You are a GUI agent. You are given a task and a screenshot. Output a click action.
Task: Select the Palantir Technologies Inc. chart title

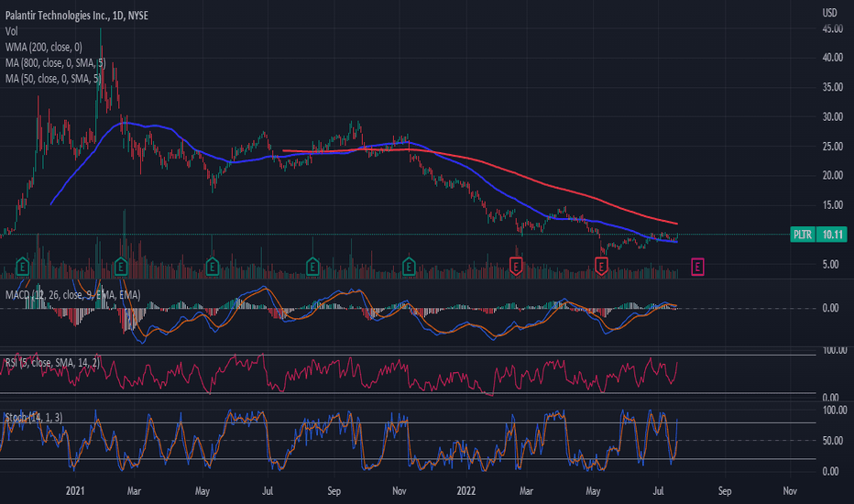pos(77,16)
